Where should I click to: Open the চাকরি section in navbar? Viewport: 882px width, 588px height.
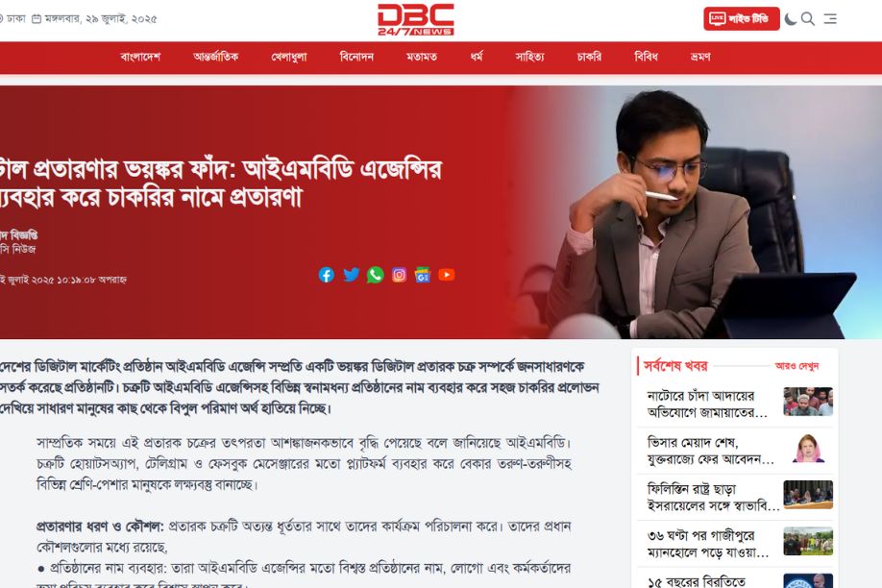(x=589, y=57)
